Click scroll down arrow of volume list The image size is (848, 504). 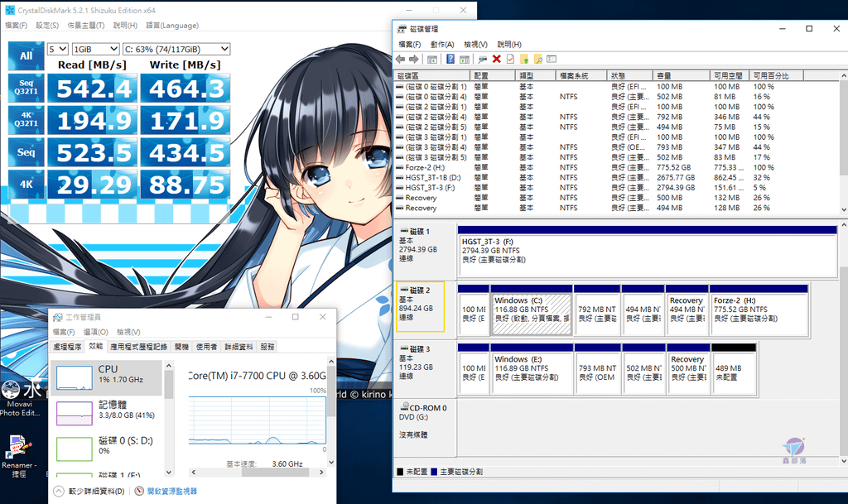(x=844, y=209)
